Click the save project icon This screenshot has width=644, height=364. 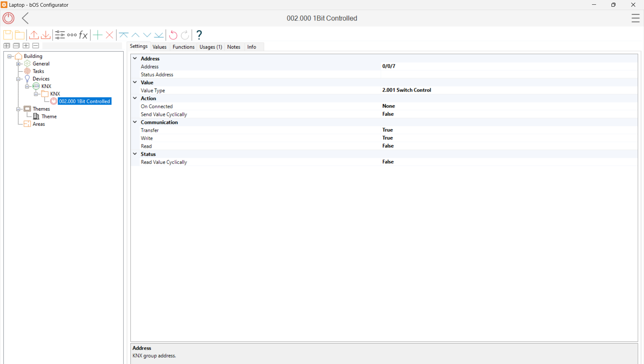[x=8, y=35]
